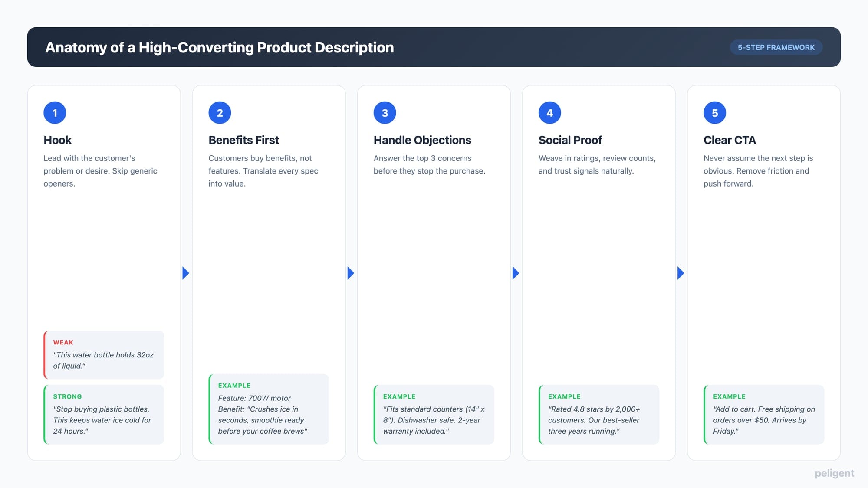This screenshot has height=488, width=868.
Task: Select the 'Benefits First' heading
Action: [243, 140]
